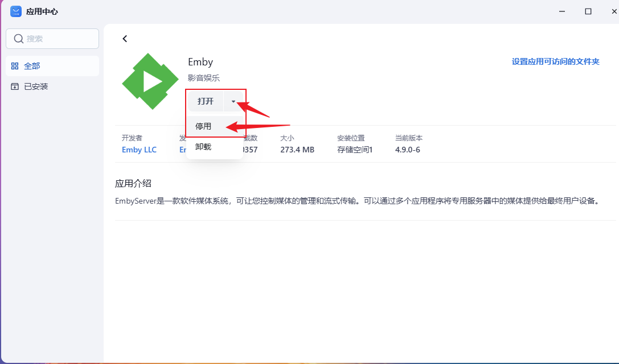619x364 pixels.
Task: Click the 安装位置 label
Action: pyautogui.click(x=351, y=138)
